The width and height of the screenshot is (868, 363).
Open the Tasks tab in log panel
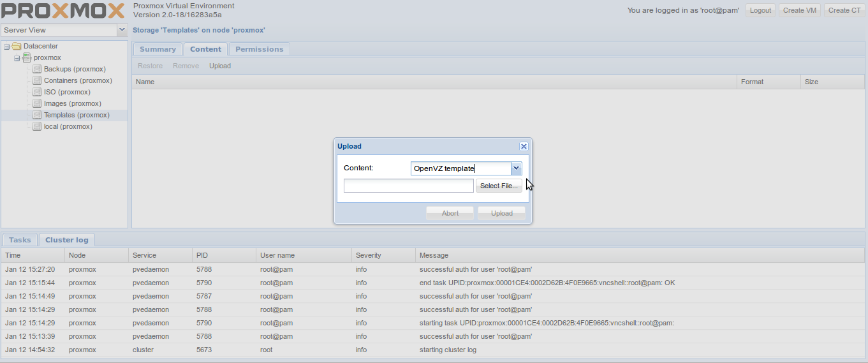20,240
